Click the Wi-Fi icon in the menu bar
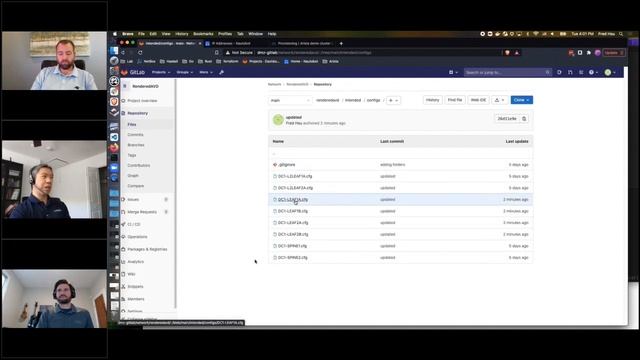Viewport: 640px width, 360px height. point(536,34)
